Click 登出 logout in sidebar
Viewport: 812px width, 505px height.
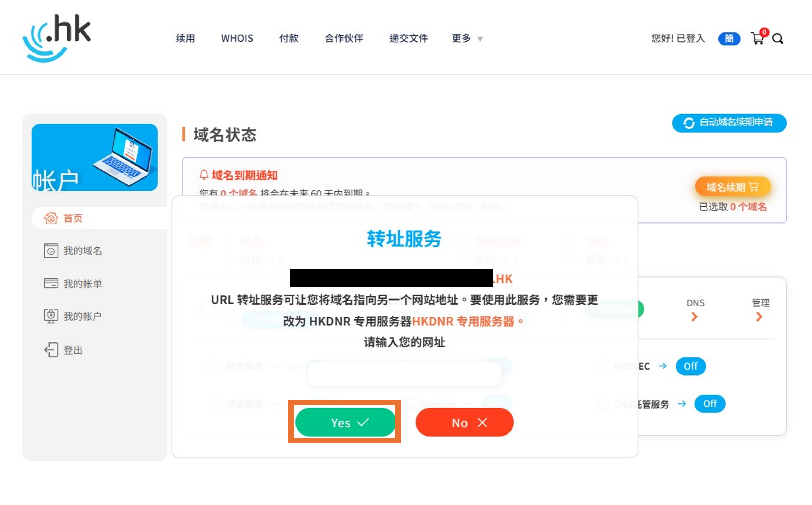pyautogui.click(x=73, y=350)
